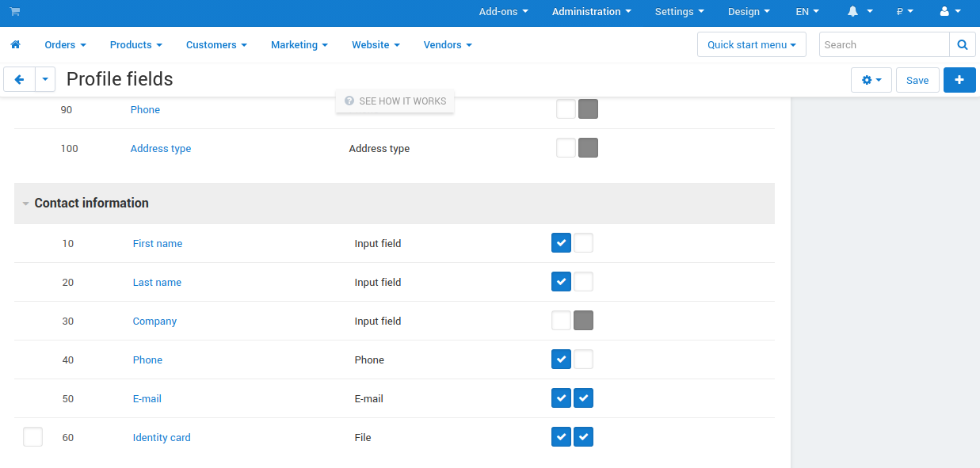Toggle Identity card required checkbox
The height and width of the screenshot is (468, 980).
pos(583,437)
